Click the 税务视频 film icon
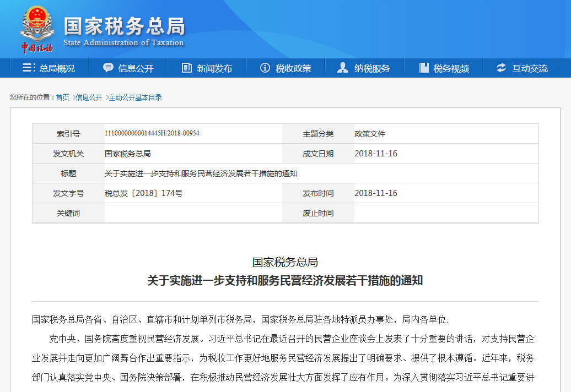The height and width of the screenshot is (392, 571). (424, 68)
